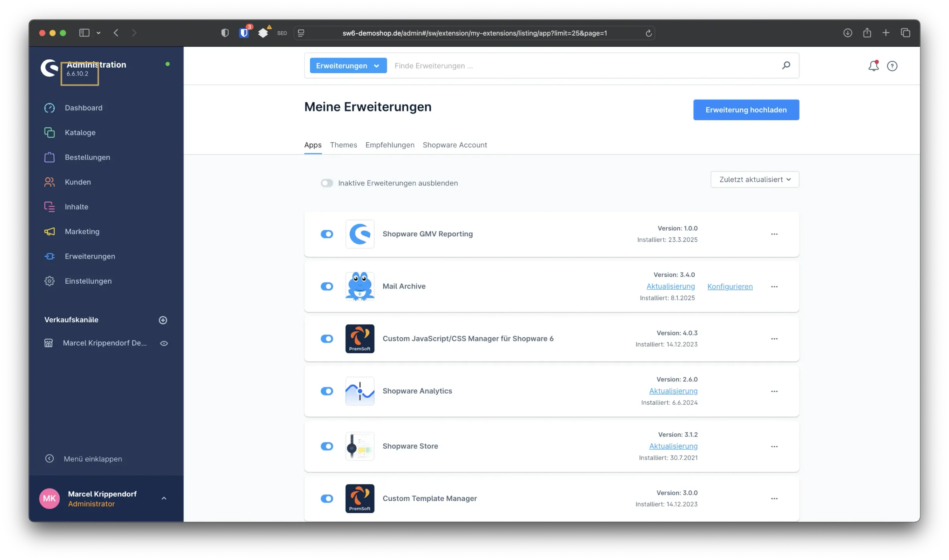Deactivate the Shopware GMV Reporting extension
The height and width of the screenshot is (560, 949).
(x=327, y=234)
